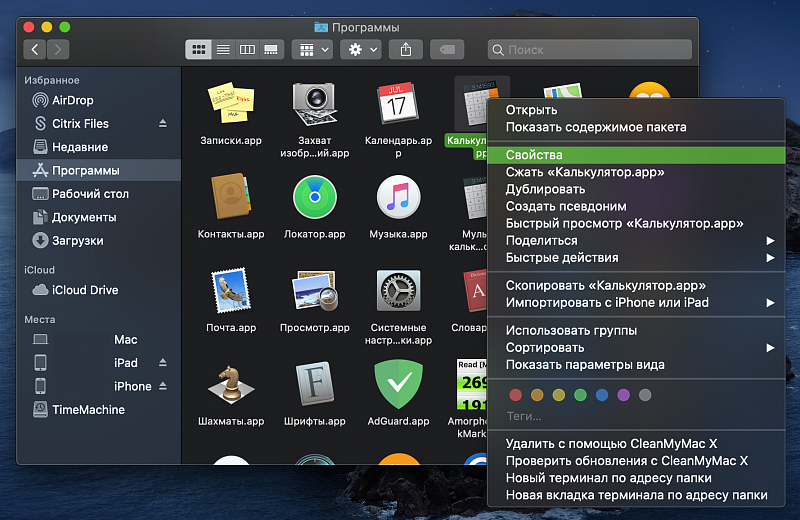Click the Музыка.app icon

pos(398,197)
